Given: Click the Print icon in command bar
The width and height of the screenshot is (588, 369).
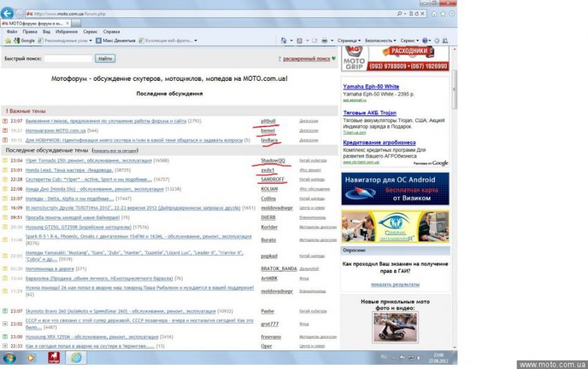Looking at the screenshot, I should click(x=324, y=41).
